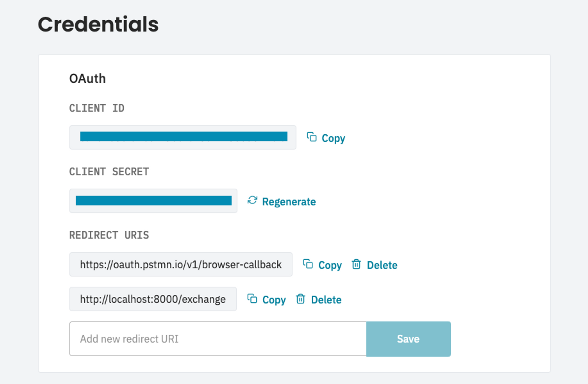Click copy icon for localhost:8000 URI
The height and width of the screenshot is (384, 588).
(x=252, y=298)
